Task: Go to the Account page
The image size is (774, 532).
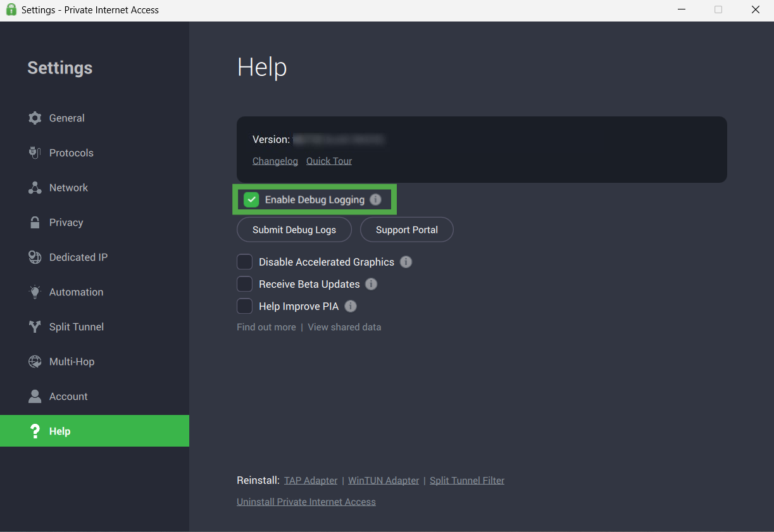Action: tap(94, 397)
